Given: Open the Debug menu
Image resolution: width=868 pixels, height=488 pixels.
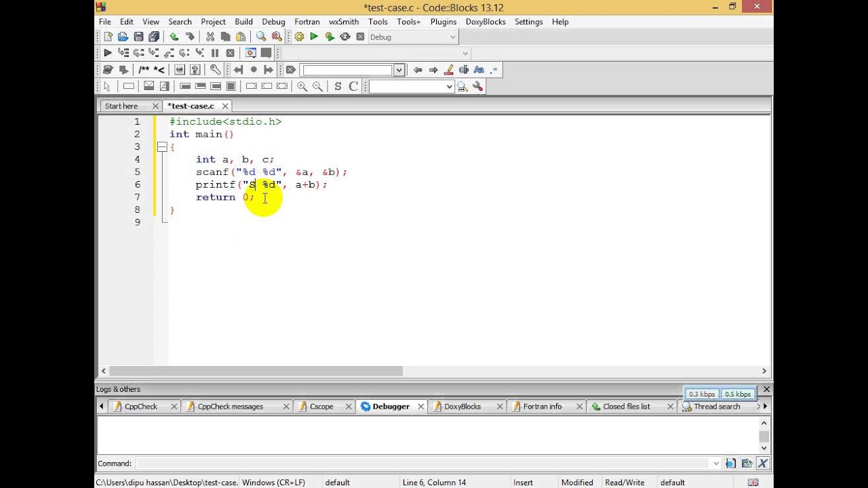Looking at the screenshot, I should click(273, 22).
